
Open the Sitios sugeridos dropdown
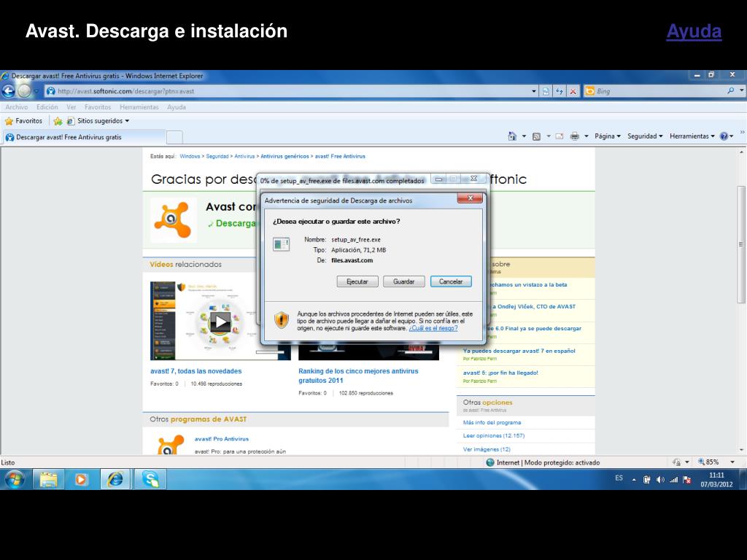pos(98,121)
